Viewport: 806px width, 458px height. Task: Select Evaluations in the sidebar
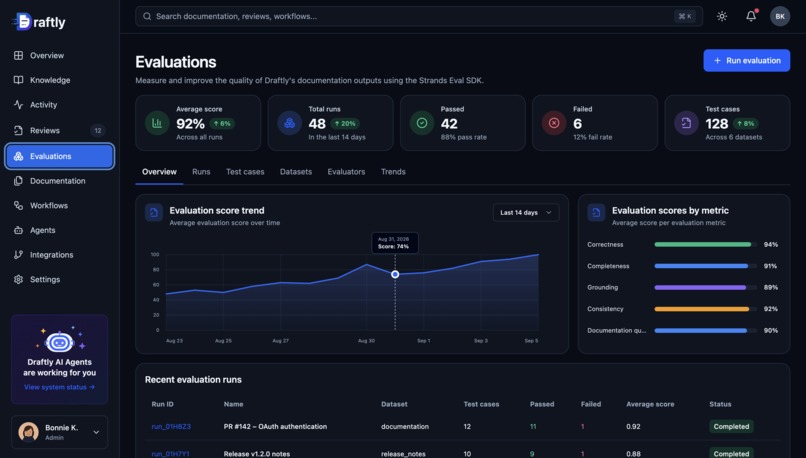(60, 156)
